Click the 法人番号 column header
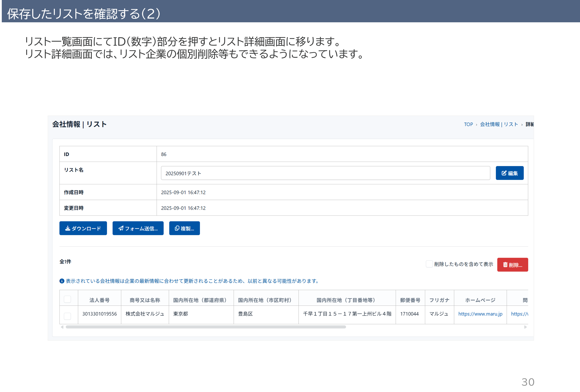 pos(99,300)
